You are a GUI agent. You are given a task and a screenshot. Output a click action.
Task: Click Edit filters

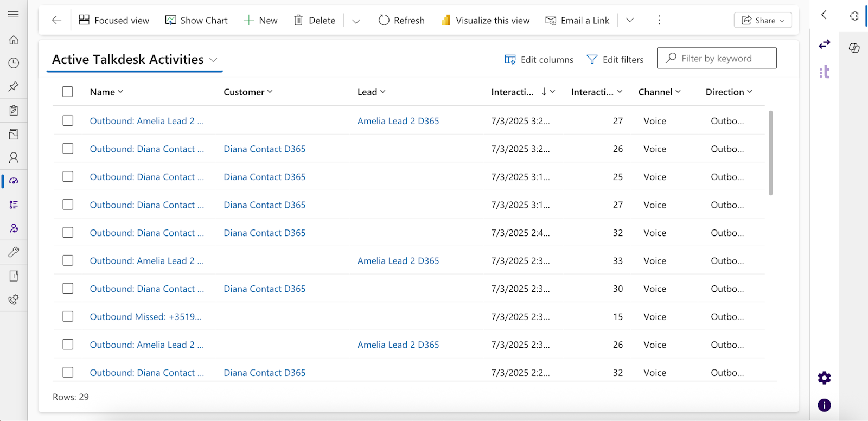615,60
